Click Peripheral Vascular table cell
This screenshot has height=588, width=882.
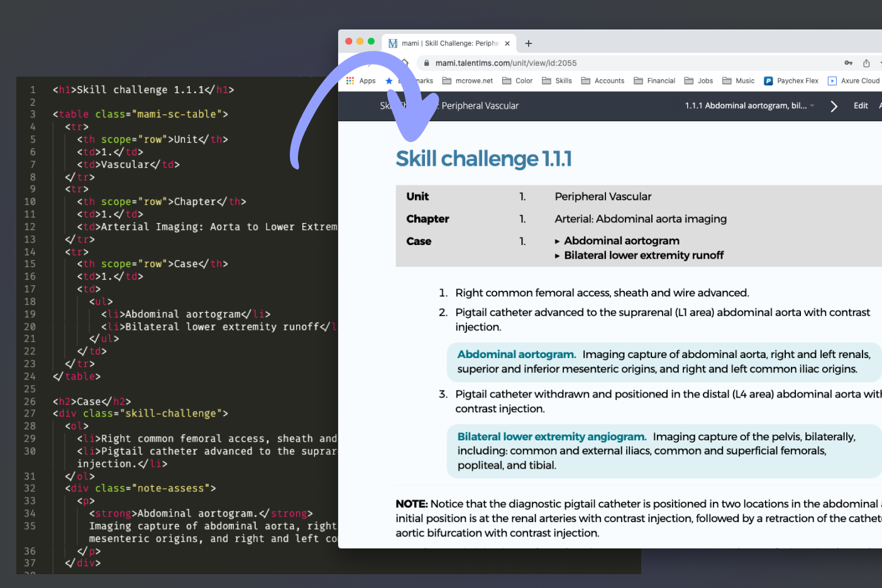point(603,197)
